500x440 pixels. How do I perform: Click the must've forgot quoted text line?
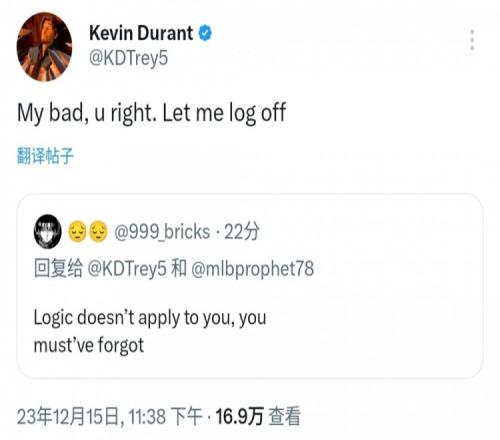(89, 345)
